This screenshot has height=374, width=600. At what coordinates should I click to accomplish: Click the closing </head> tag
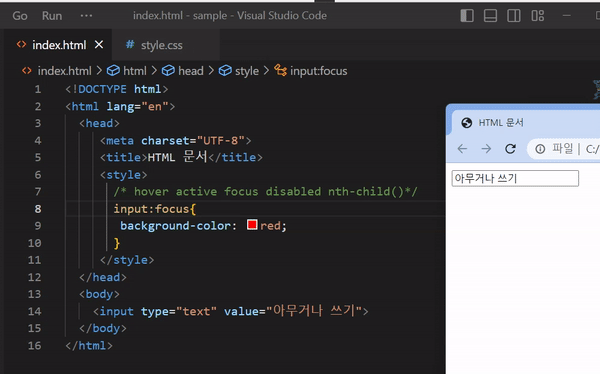pos(103,277)
